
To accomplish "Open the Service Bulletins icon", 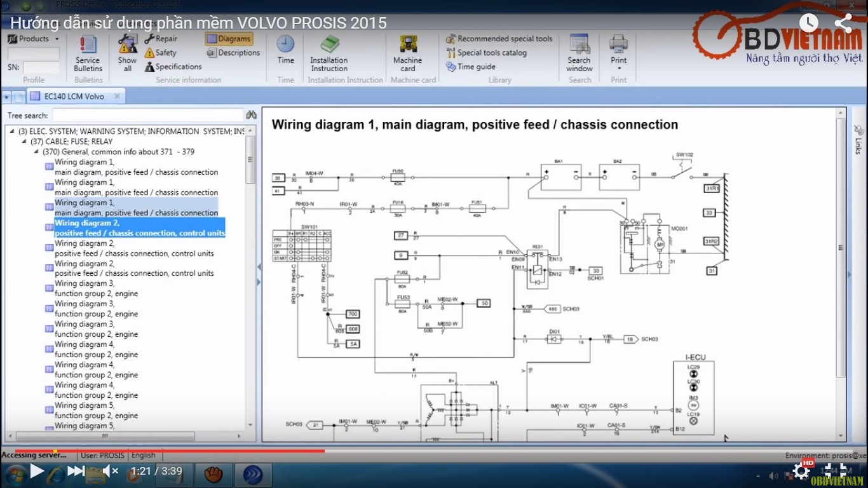I will coord(88,44).
